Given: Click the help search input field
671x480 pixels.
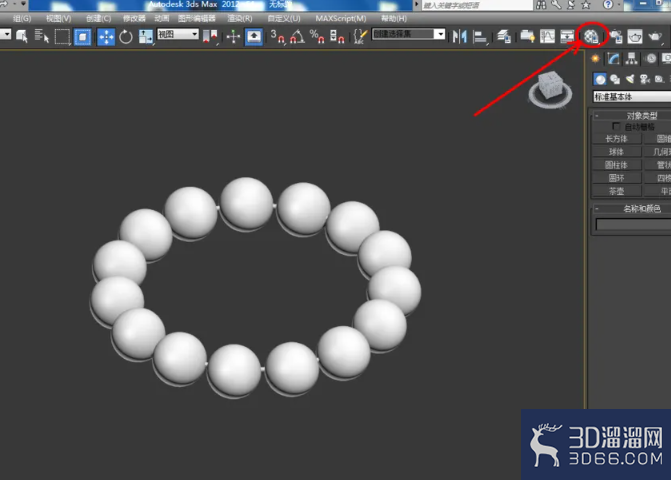Looking at the screenshot, I should click(x=477, y=5).
